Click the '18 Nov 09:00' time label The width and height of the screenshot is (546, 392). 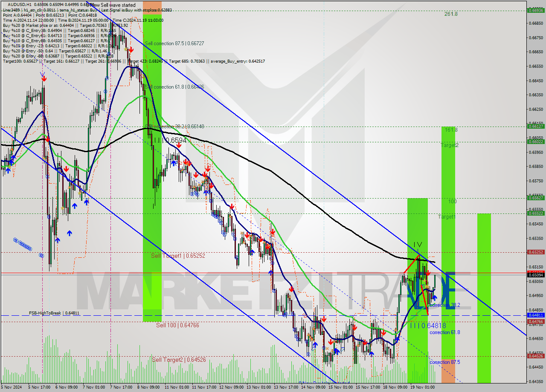tap(395, 387)
